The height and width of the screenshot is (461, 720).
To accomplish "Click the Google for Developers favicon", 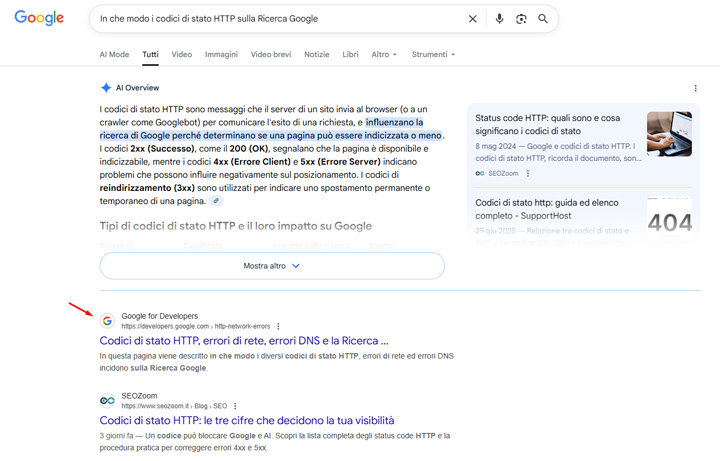I will pos(107,321).
